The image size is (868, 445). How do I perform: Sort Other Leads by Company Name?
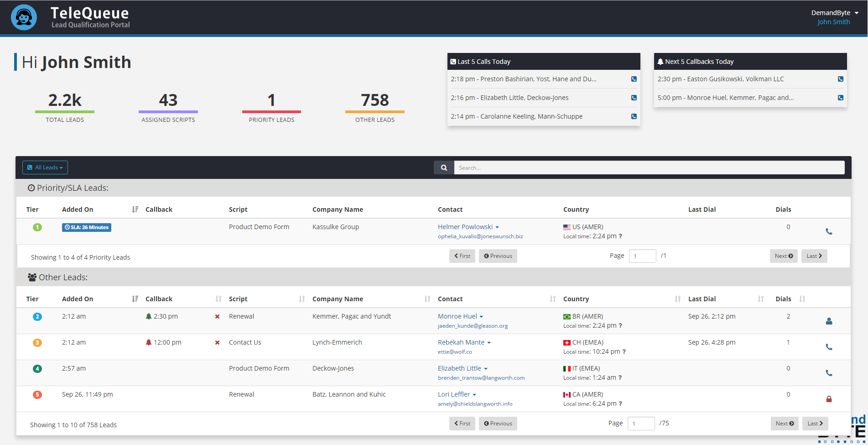click(x=427, y=299)
